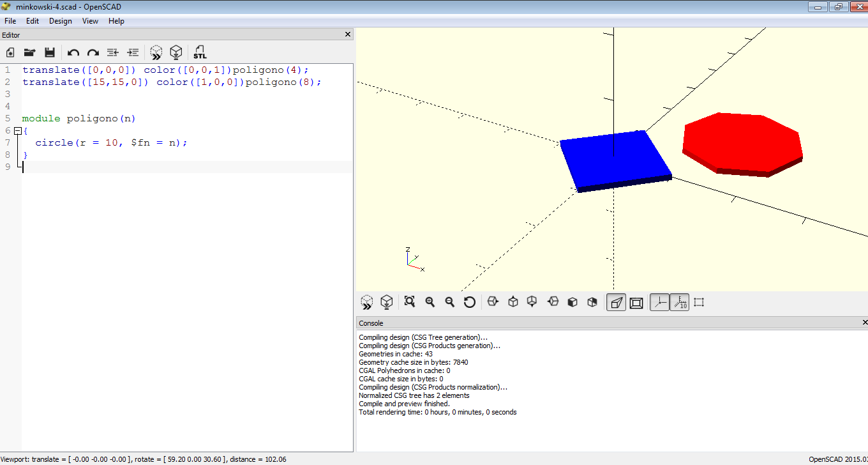Close the Console panel
The image size is (868, 465).
pos(865,323)
